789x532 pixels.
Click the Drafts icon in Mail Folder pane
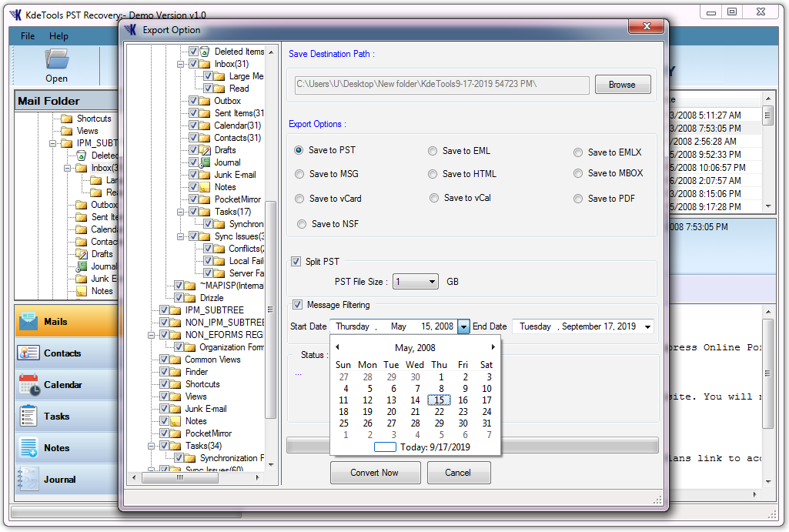point(82,254)
